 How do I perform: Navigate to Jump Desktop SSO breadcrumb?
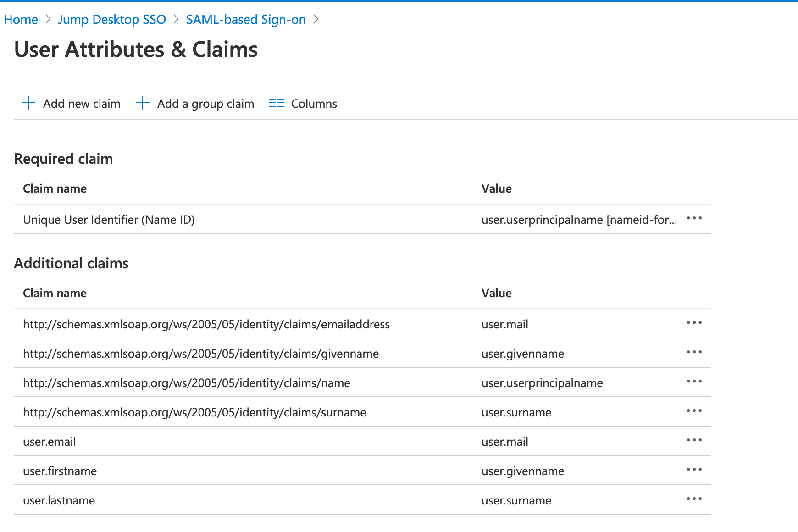[112, 20]
